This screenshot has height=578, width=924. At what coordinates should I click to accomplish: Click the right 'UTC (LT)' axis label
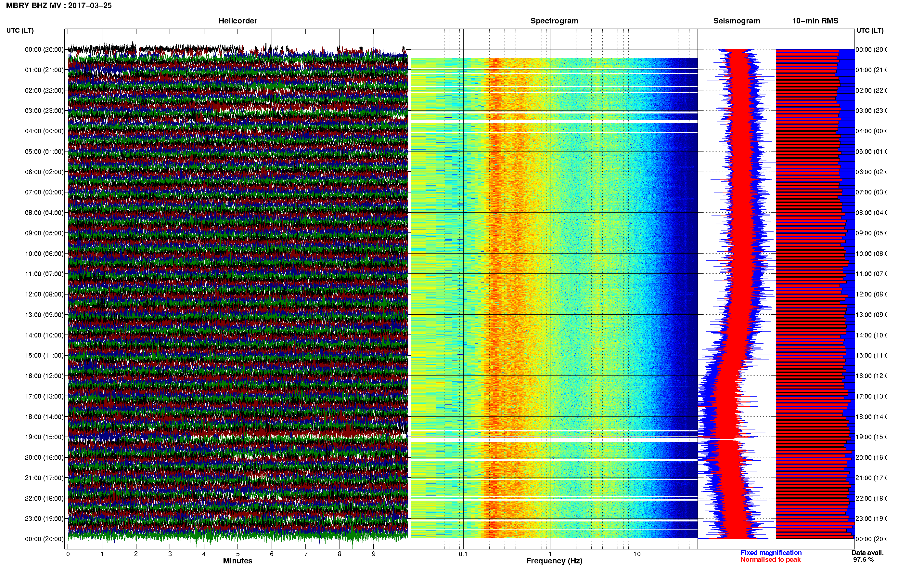870,31
